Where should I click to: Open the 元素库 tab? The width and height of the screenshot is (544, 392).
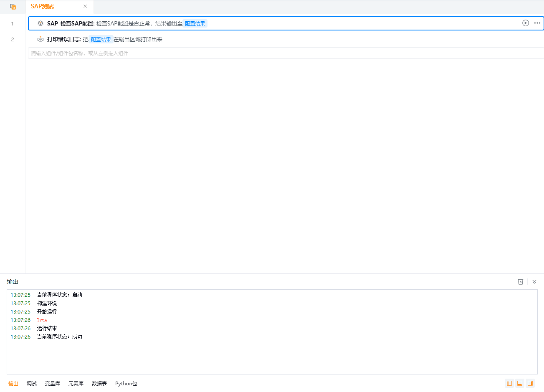(x=76, y=384)
